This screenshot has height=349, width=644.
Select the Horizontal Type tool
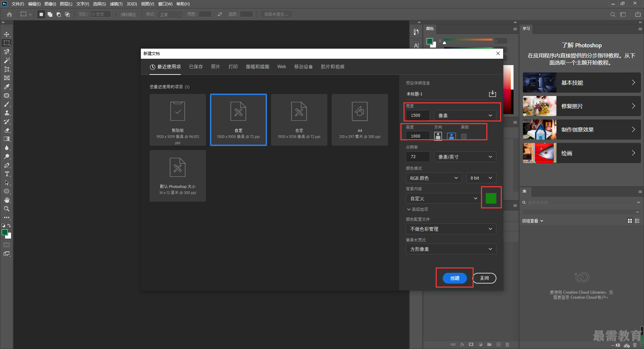tap(7, 174)
